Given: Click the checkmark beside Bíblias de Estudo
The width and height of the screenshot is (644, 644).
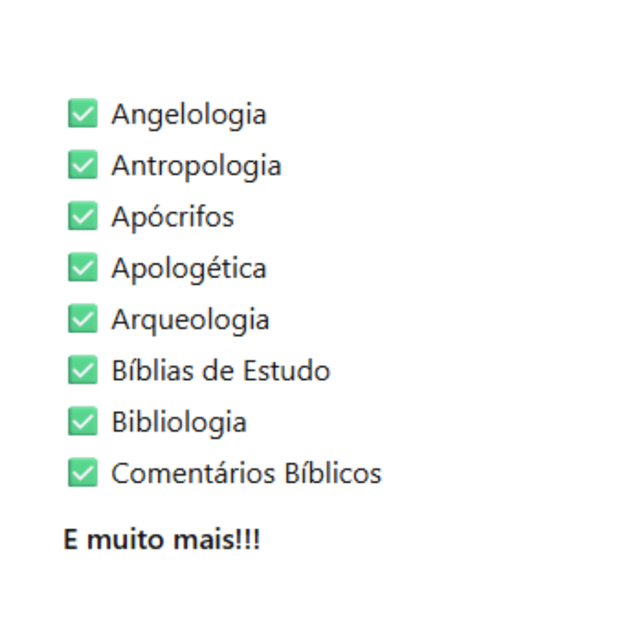Looking at the screenshot, I should coord(82,370).
